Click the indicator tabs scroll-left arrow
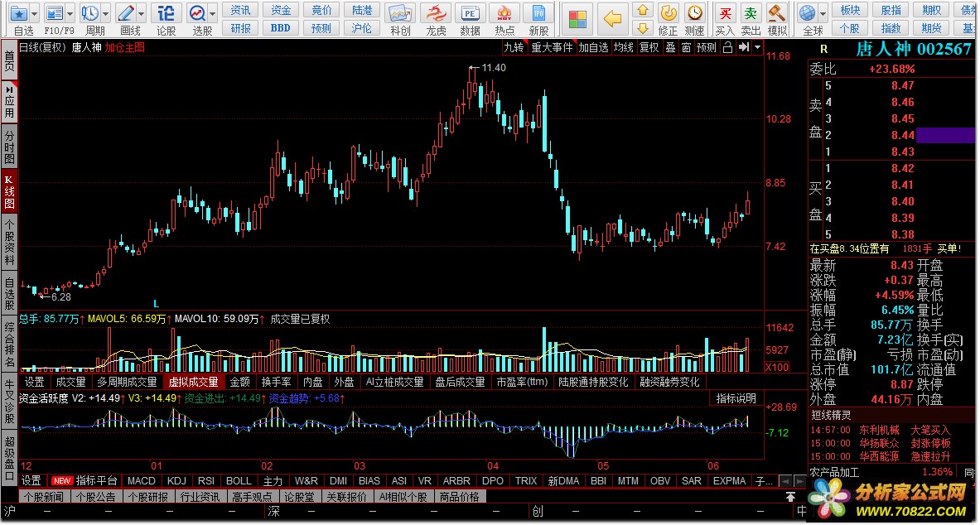 [x=785, y=481]
